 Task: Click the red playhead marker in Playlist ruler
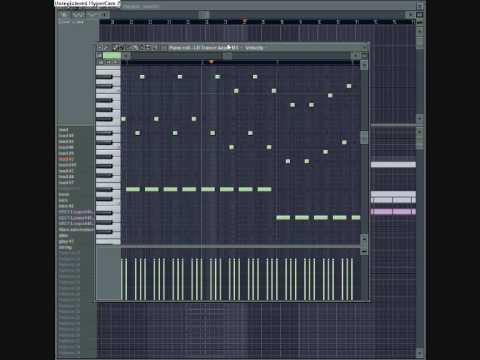[244, 21]
